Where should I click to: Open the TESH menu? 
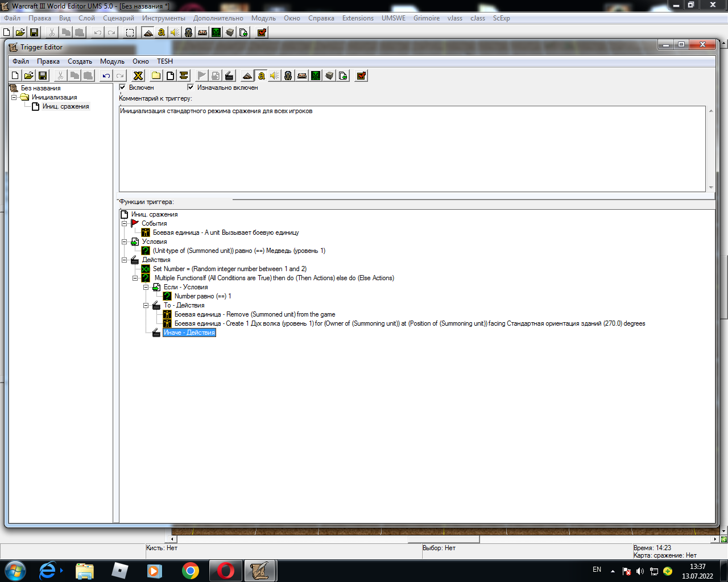[165, 61]
